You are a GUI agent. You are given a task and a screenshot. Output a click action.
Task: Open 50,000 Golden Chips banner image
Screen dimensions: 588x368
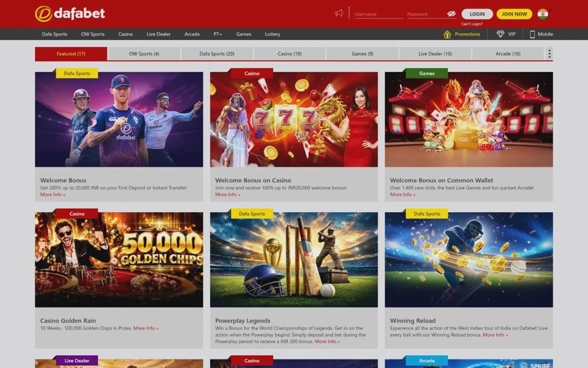(x=119, y=260)
